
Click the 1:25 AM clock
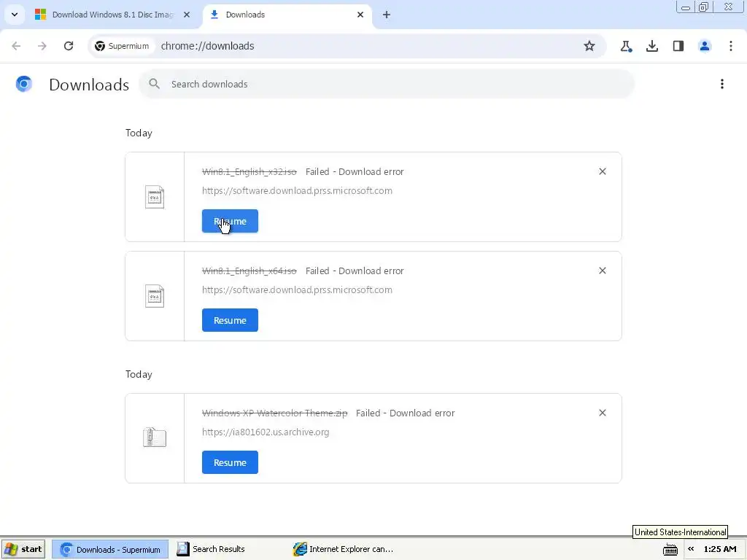click(720, 549)
